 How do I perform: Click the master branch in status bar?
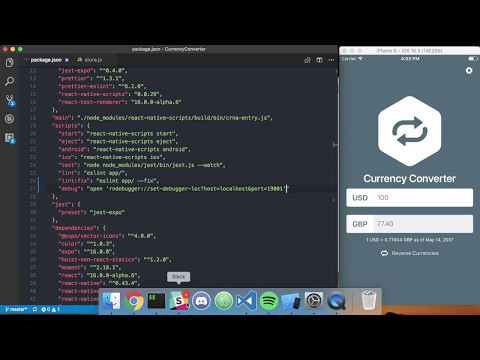[16, 309]
